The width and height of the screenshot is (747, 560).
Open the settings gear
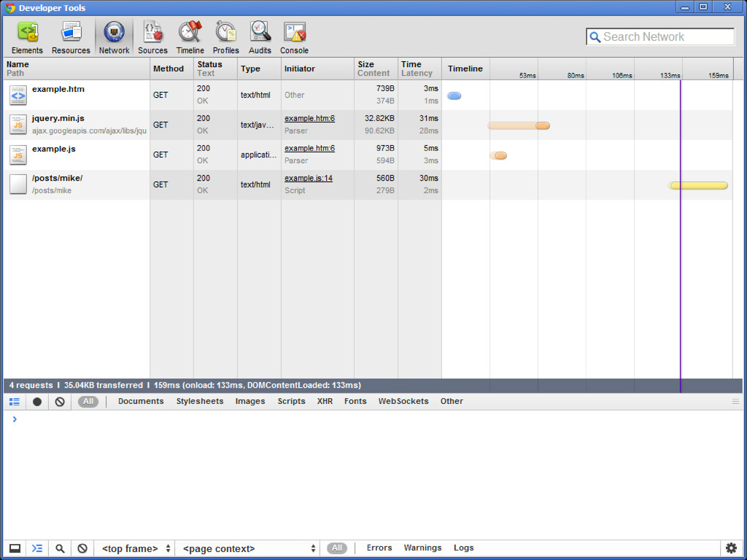pos(731,548)
